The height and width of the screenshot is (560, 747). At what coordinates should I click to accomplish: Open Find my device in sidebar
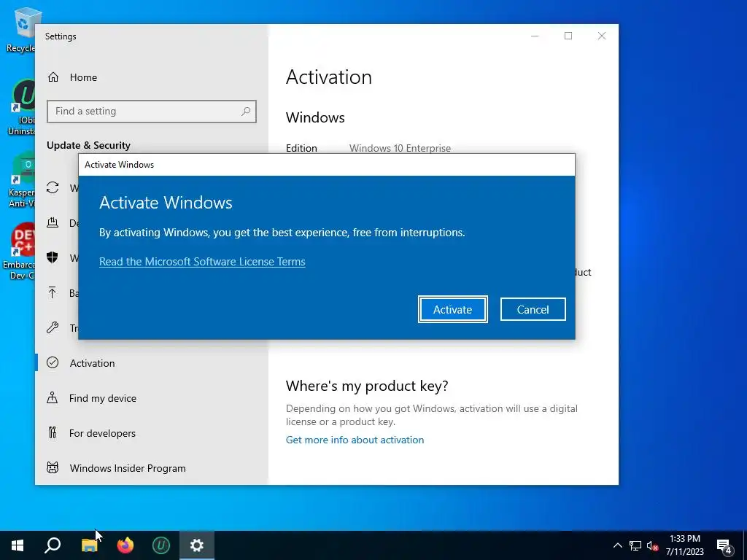152,398
